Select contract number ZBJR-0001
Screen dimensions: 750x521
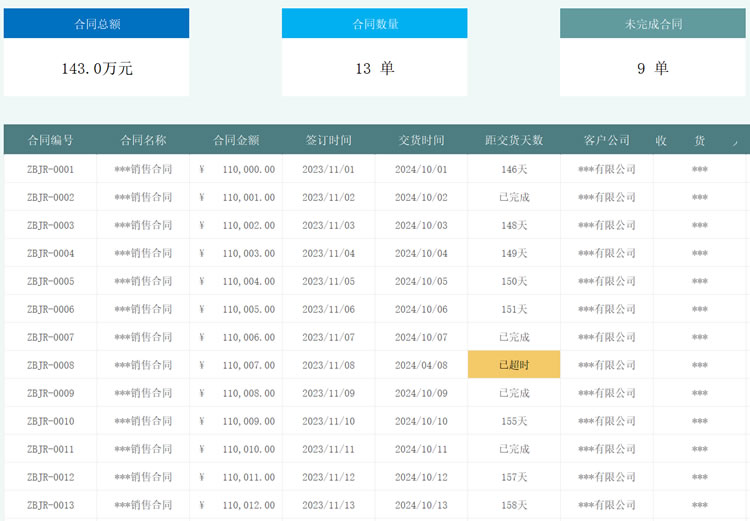click(50, 169)
